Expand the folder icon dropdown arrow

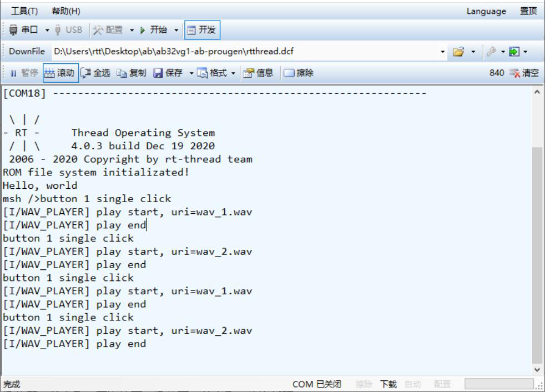473,52
